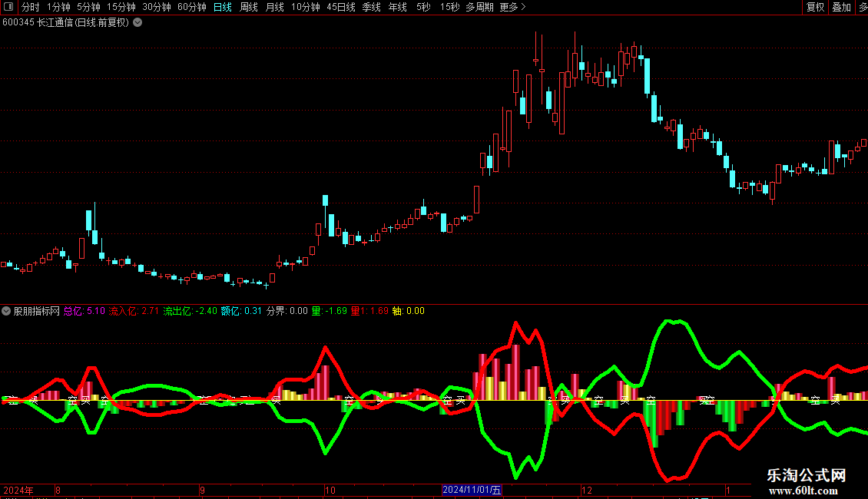Switch to the 月线 monthly tab
Viewport: 868px width, 499px height.
274,7
